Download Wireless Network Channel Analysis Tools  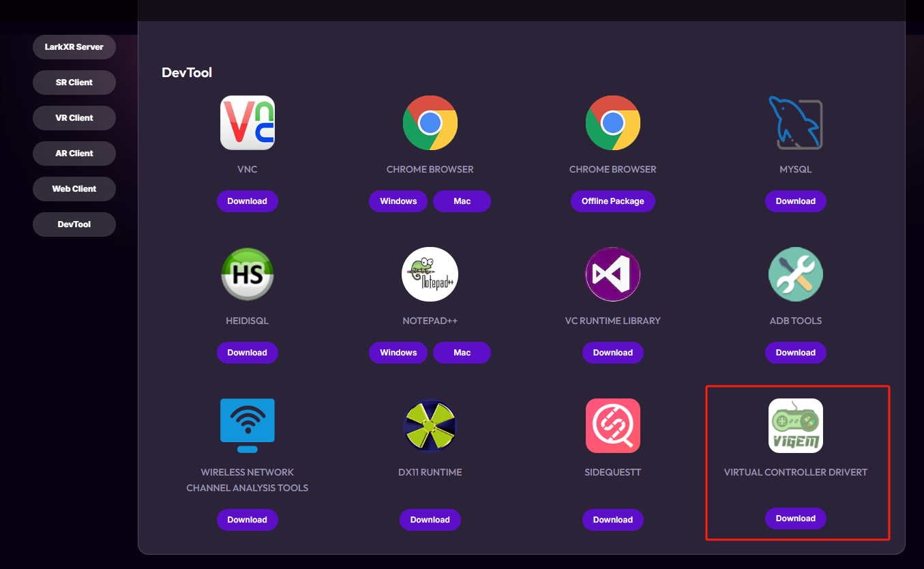[248, 520]
